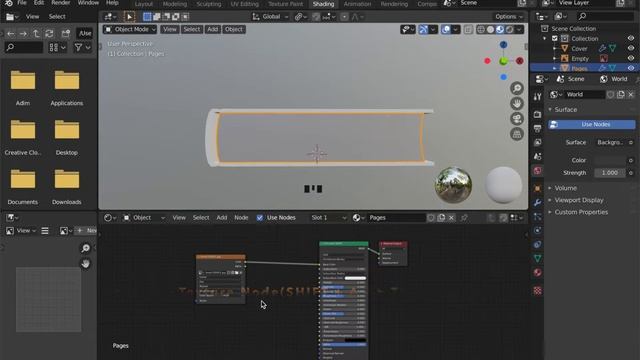Expand the Viewport Display panel
Screen dimensions: 640x360
[578, 200]
